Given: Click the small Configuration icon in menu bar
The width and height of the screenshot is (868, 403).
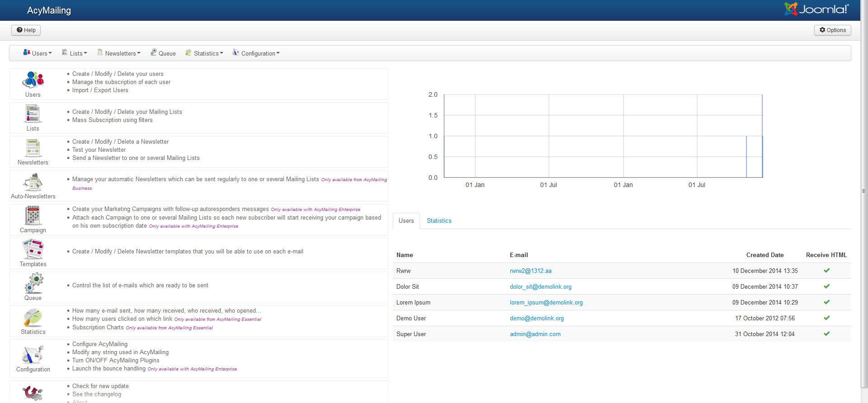Looking at the screenshot, I should [x=236, y=52].
